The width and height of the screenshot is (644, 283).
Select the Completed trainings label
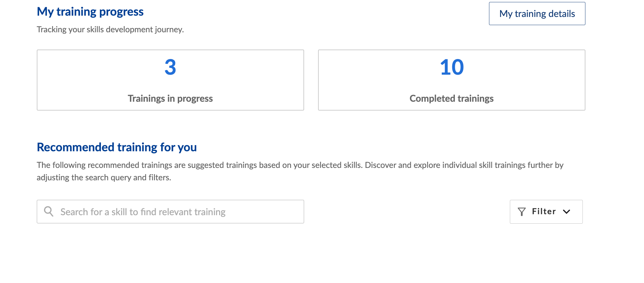point(452,98)
